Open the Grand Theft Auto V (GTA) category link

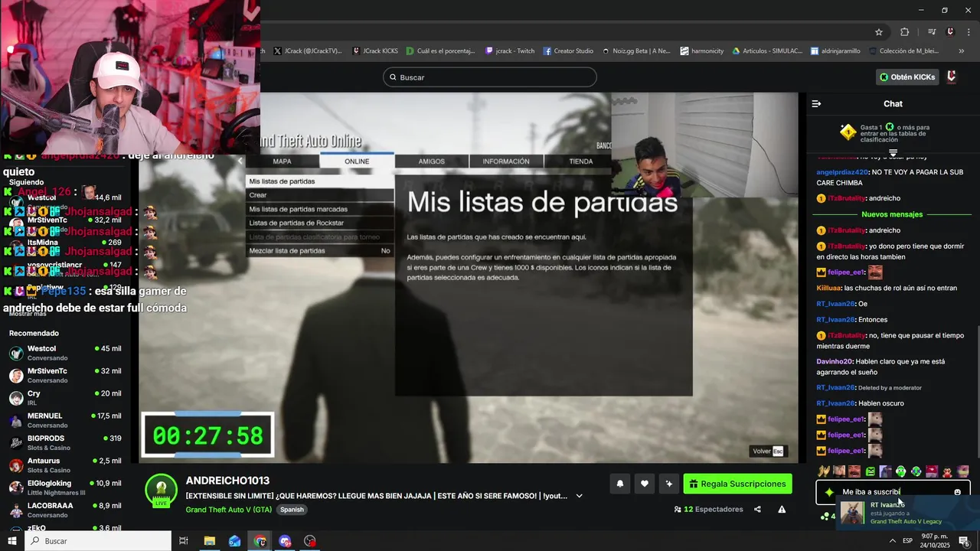[x=228, y=510]
